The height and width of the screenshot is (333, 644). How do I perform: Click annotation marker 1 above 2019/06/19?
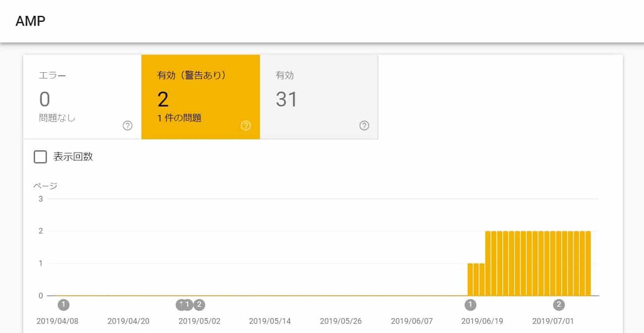click(x=471, y=304)
